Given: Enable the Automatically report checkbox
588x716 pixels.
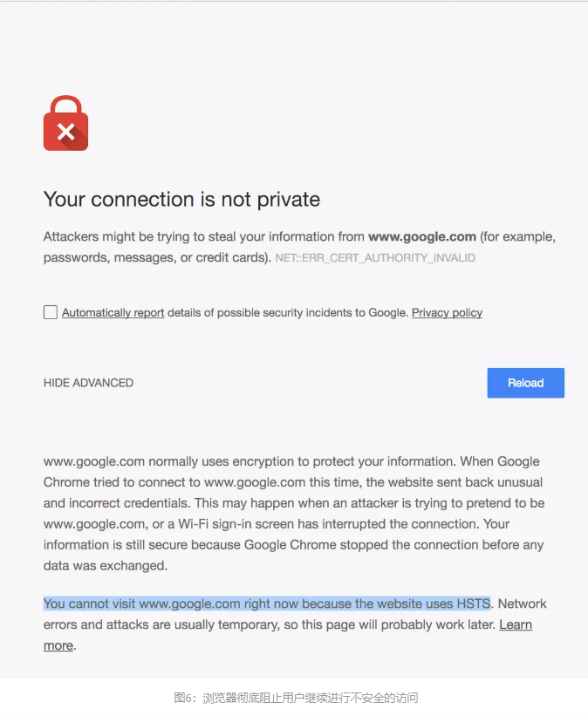Looking at the screenshot, I should [x=51, y=312].
